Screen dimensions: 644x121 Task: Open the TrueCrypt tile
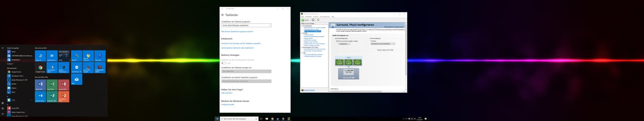tap(100, 56)
